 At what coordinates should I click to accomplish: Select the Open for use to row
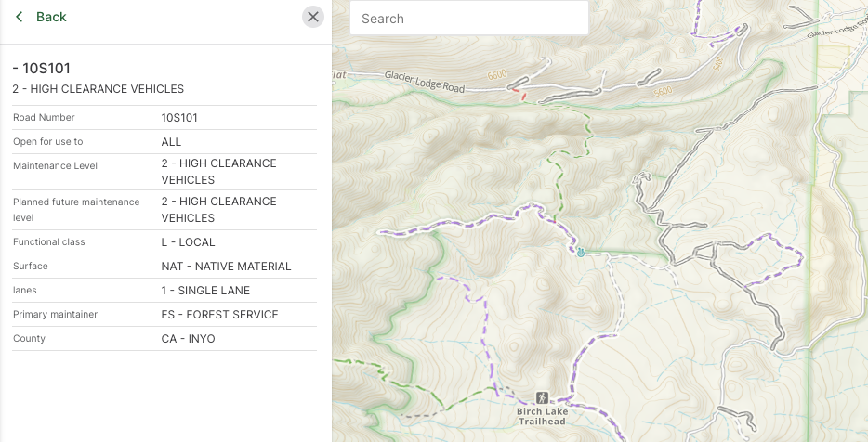tap(164, 142)
